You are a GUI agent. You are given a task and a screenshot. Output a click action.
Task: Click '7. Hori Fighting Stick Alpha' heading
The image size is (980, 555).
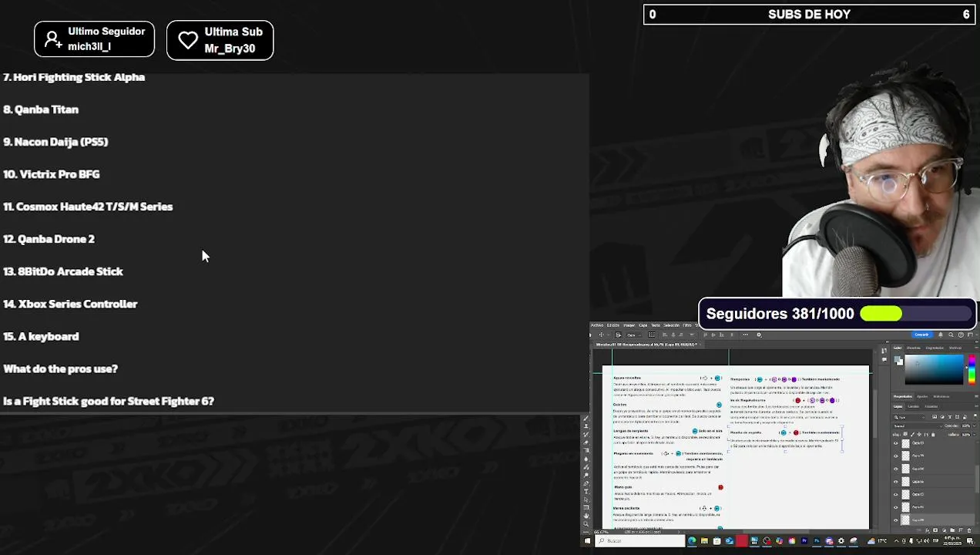point(74,77)
